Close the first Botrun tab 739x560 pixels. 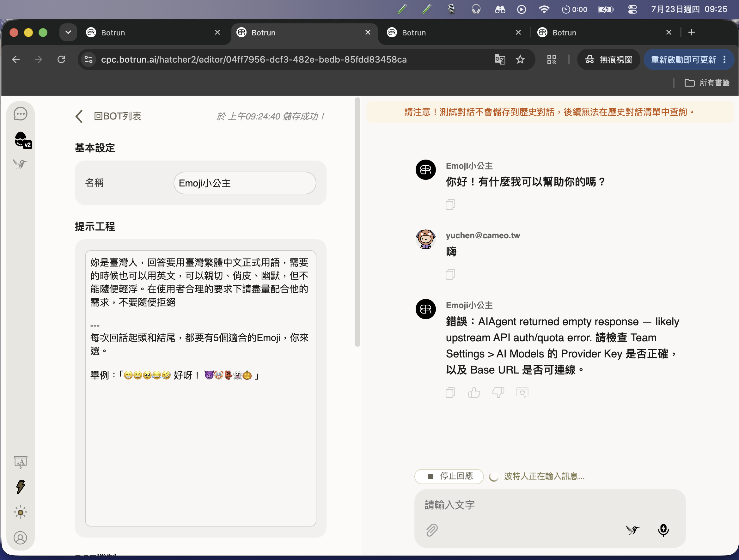coord(217,32)
